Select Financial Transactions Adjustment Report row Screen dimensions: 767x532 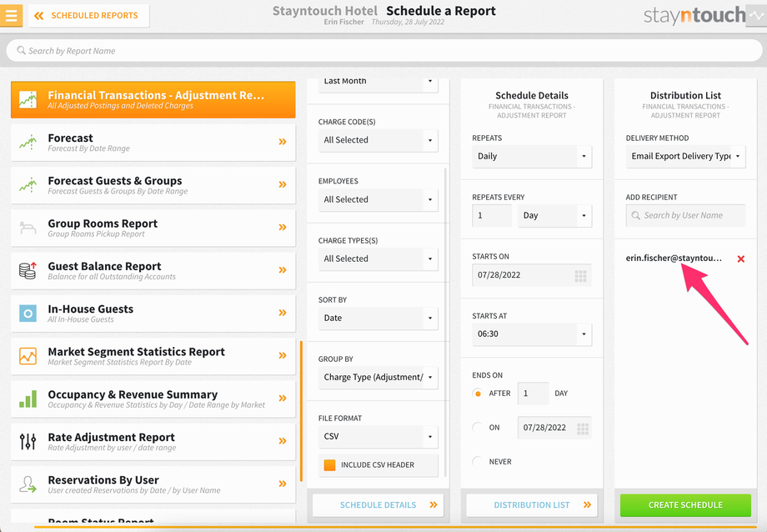(x=153, y=100)
